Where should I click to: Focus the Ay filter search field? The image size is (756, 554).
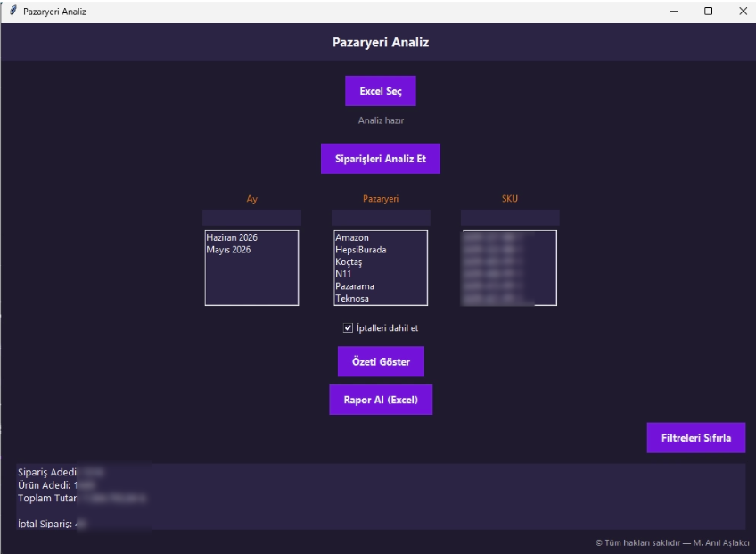tap(251, 217)
